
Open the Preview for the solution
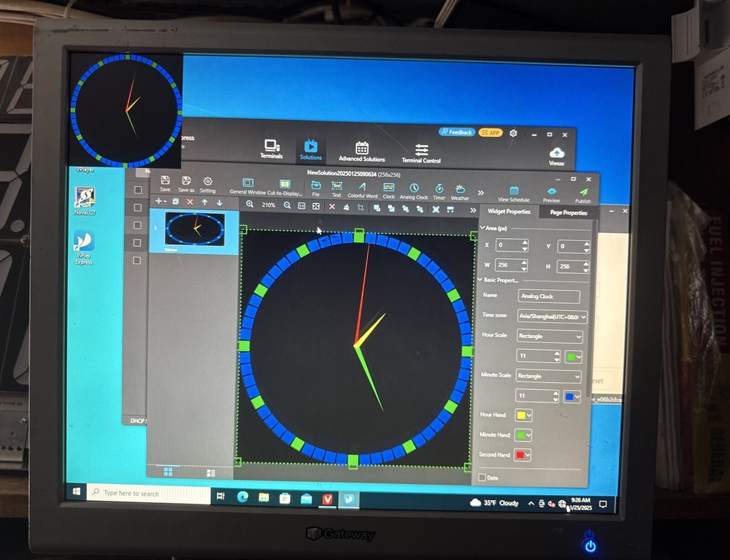pos(551,191)
